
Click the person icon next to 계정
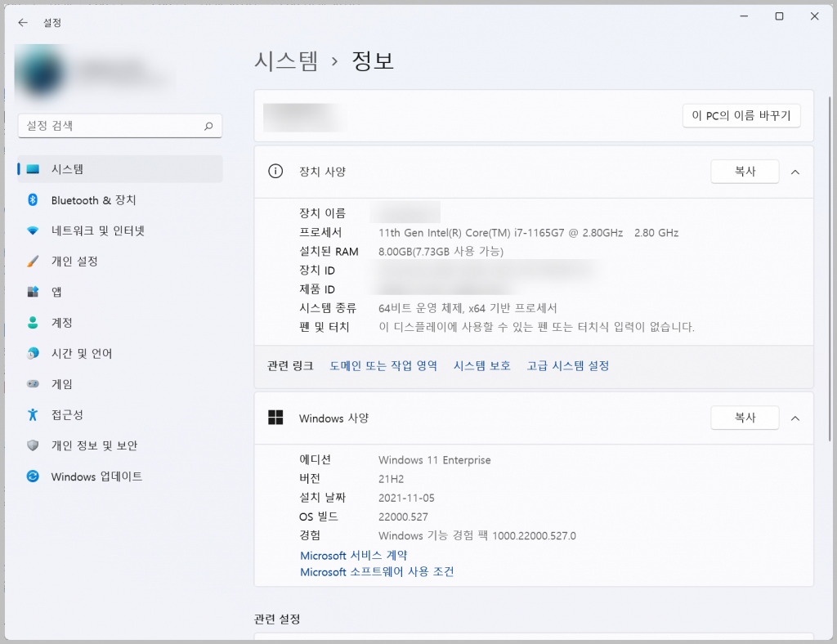33,322
